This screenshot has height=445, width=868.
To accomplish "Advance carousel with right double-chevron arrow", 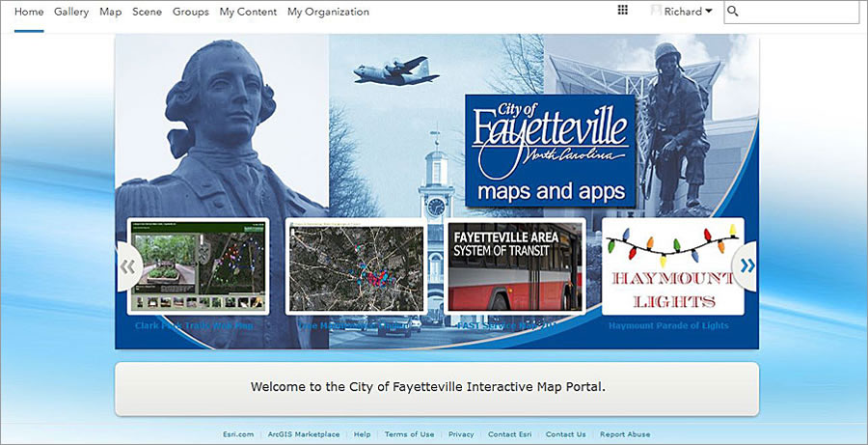I will (747, 266).
